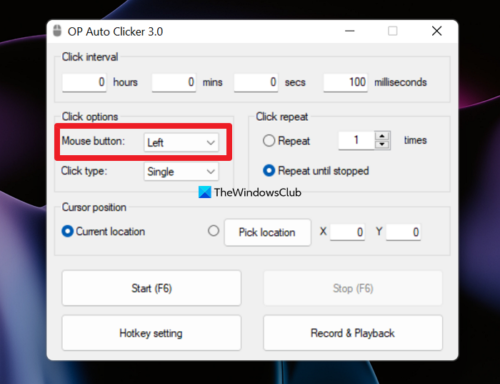This screenshot has height=384, width=500.
Task: Click the repeat times number field
Action: tap(357, 140)
